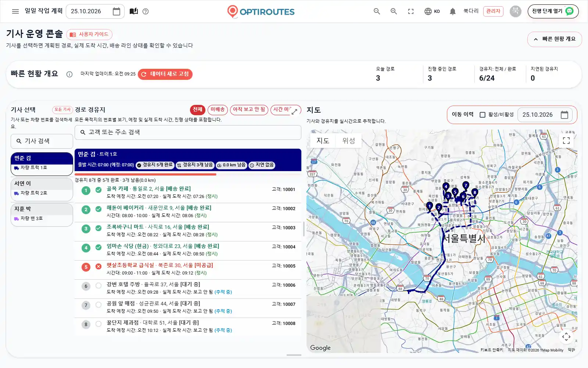
Task: Focus the 기사 검색 input field
Action: tap(42, 141)
